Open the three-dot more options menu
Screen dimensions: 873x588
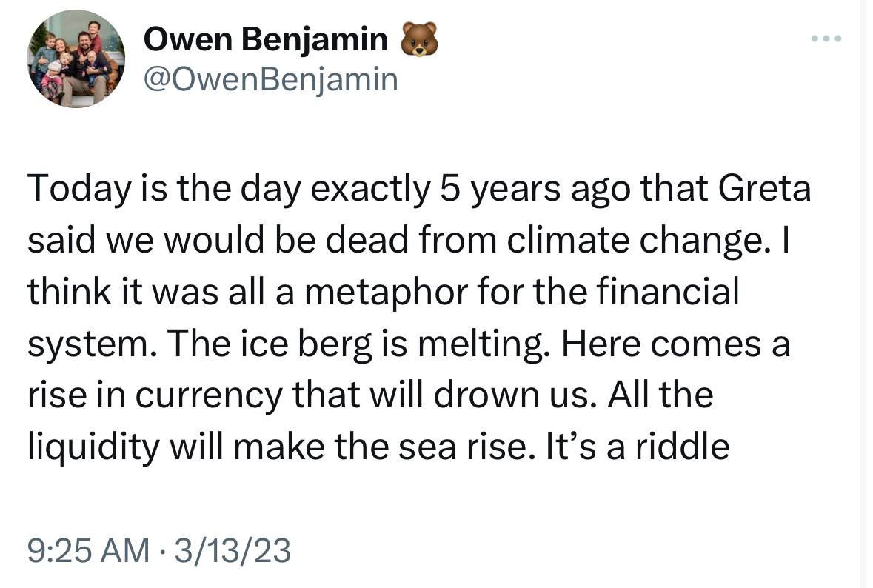coord(826,39)
